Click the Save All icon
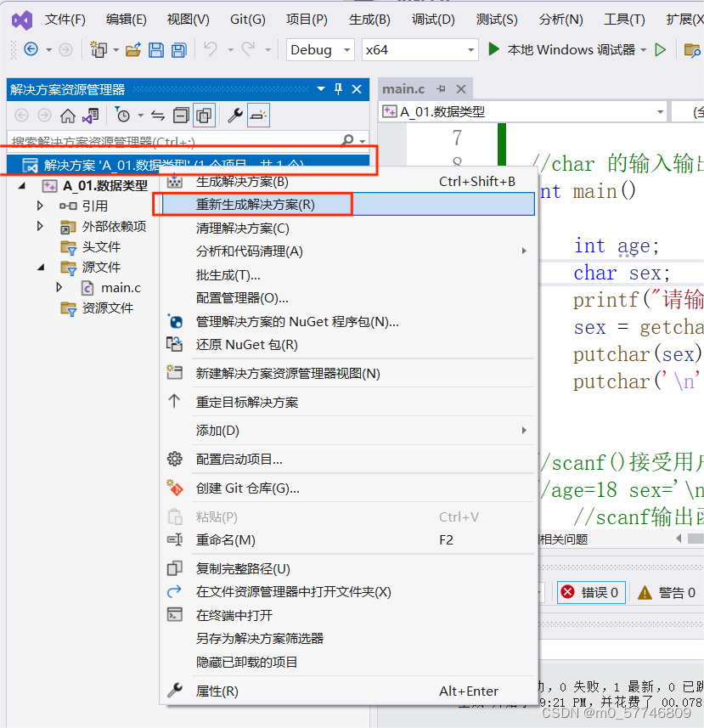 click(x=178, y=49)
